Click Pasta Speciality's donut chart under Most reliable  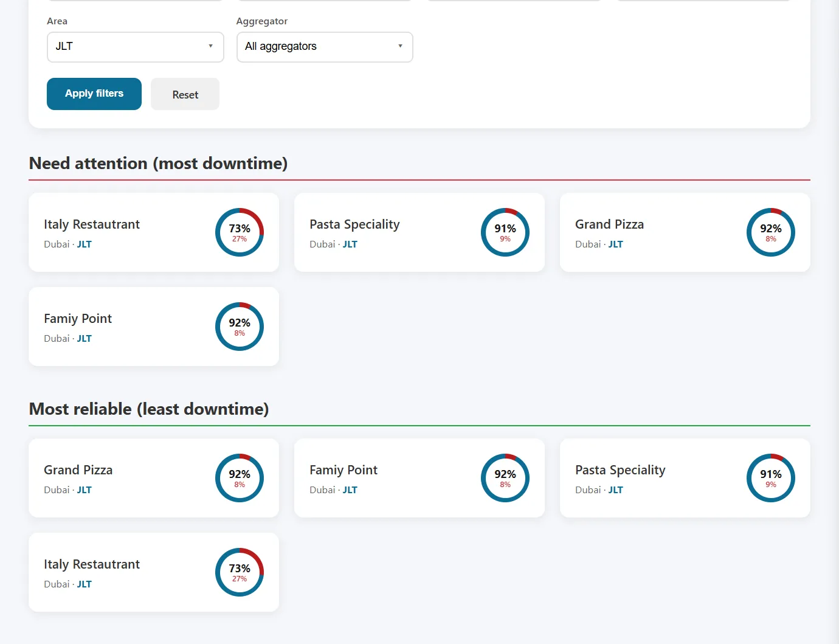tap(770, 478)
